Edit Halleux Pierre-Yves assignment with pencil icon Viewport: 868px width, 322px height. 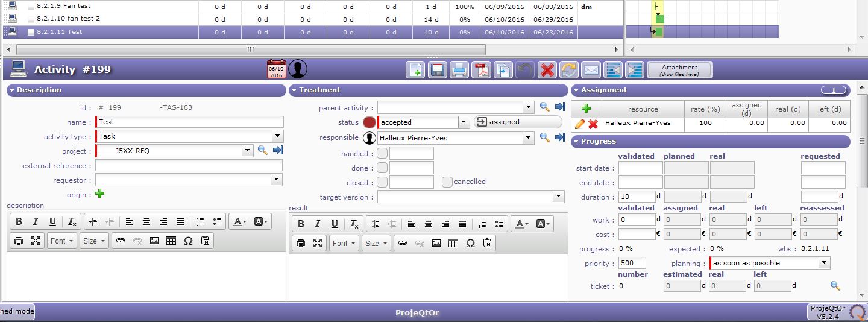pyautogui.click(x=580, y=124)
